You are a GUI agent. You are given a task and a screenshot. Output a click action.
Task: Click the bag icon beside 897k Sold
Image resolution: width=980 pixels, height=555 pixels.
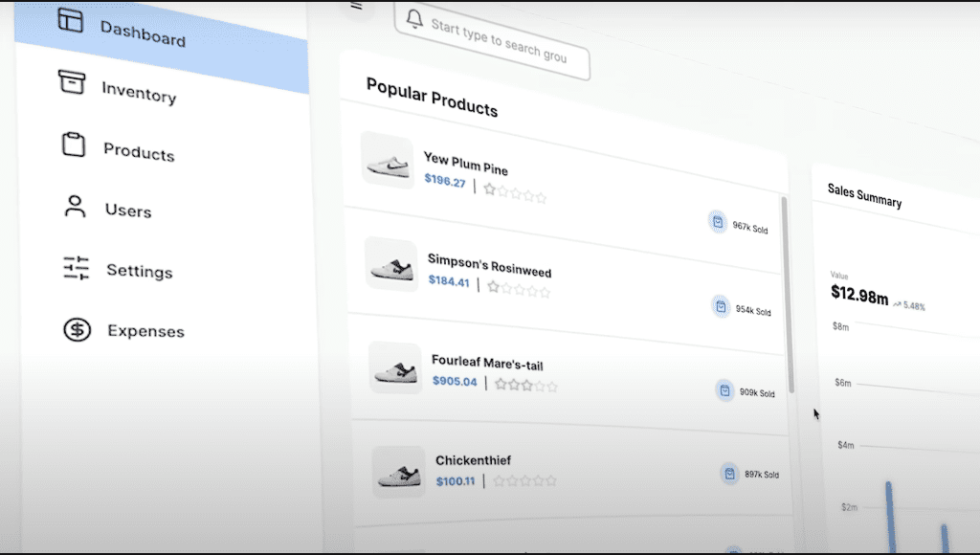[728, 475]
